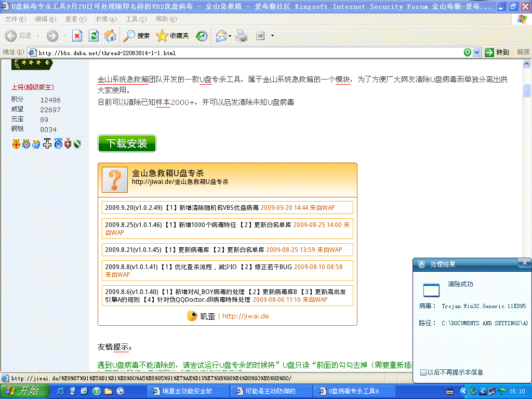Open the 查看(V) View menu

pos(76,19)
